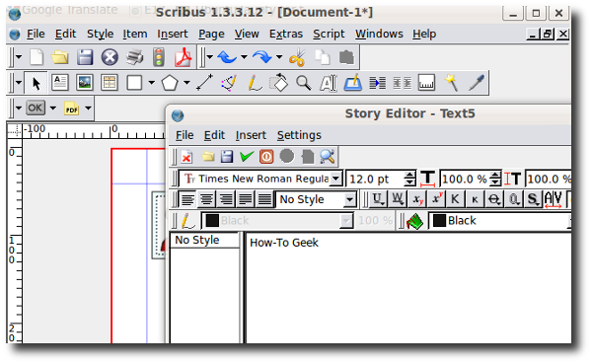Open Search/Replace in Story Editor
This screenshot has width=592, height=364.
327,156
